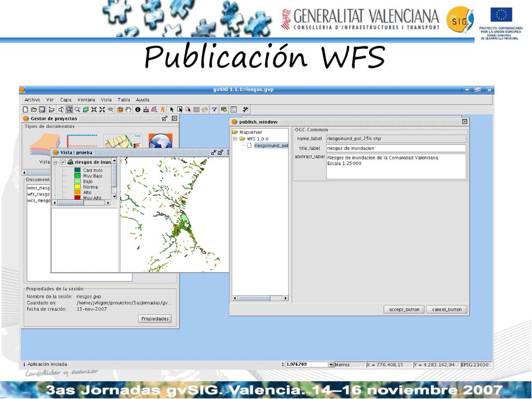
Task: Click the accept_button in publish window
Action: tap(404, 310)
